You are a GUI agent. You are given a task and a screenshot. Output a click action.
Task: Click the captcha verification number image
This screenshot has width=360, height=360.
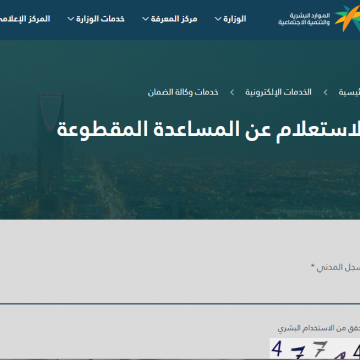tap(315, 349)
